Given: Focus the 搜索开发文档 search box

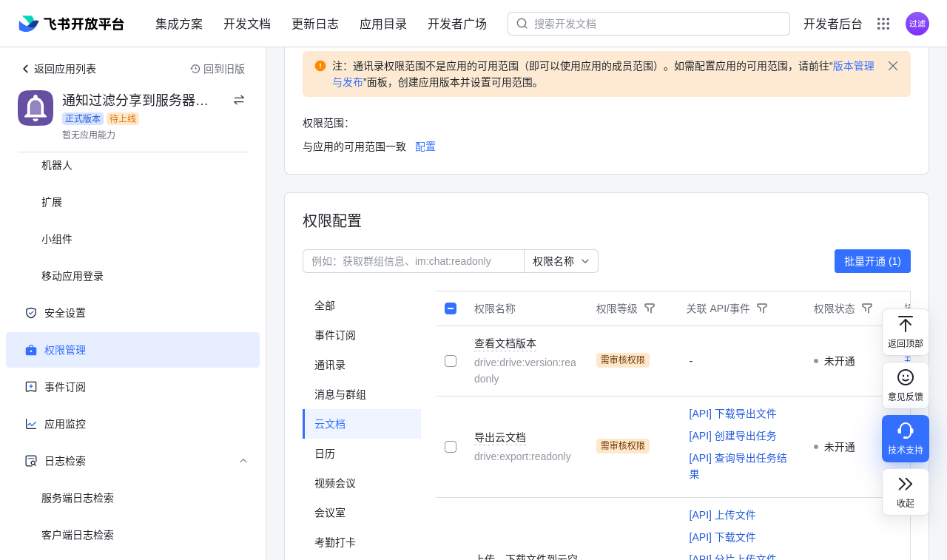Looking at the screenshot, I should tap(649, 24).
